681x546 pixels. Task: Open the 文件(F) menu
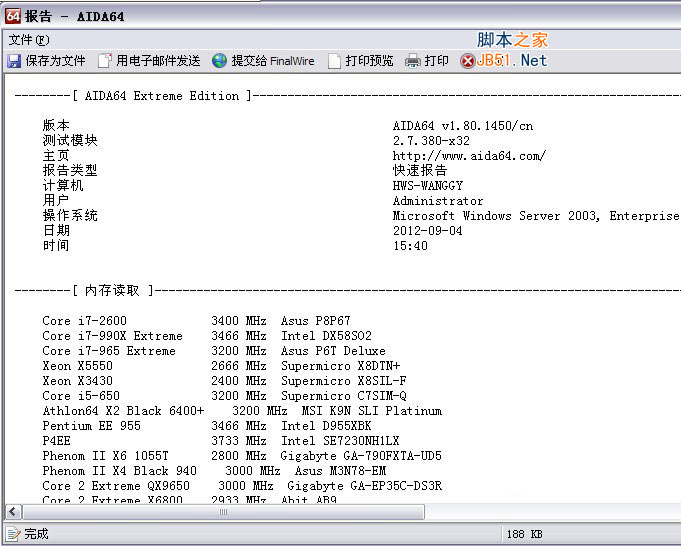click(x=29, y=40)
